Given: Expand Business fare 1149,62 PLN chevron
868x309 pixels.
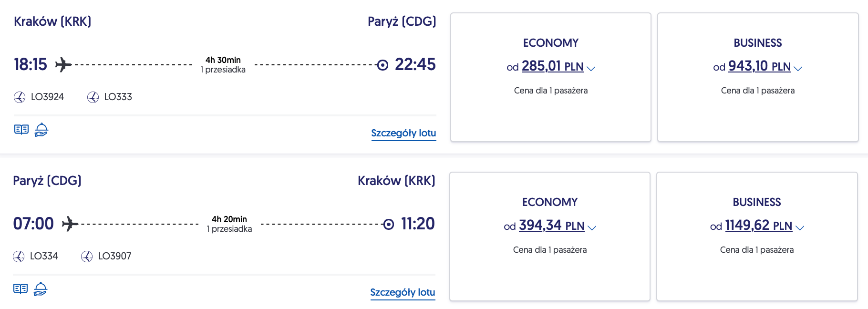Looking at the screenshot, I should click(800, 227).
